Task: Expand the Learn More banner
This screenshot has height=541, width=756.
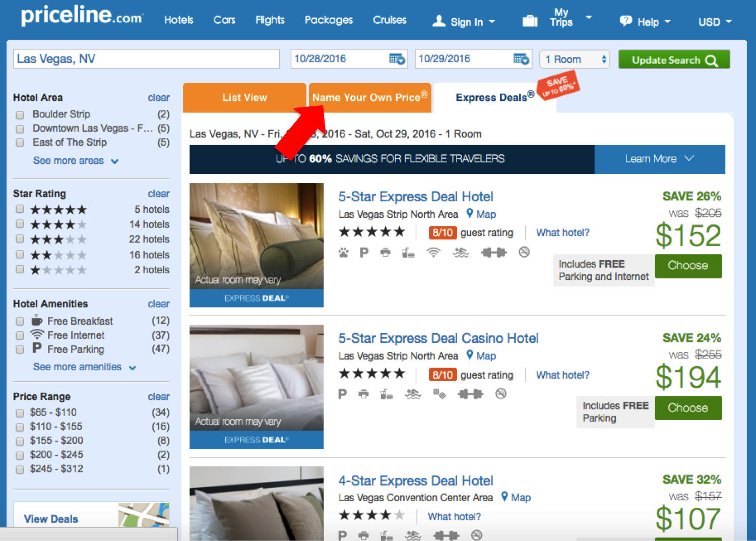Action: pos(659,159)
